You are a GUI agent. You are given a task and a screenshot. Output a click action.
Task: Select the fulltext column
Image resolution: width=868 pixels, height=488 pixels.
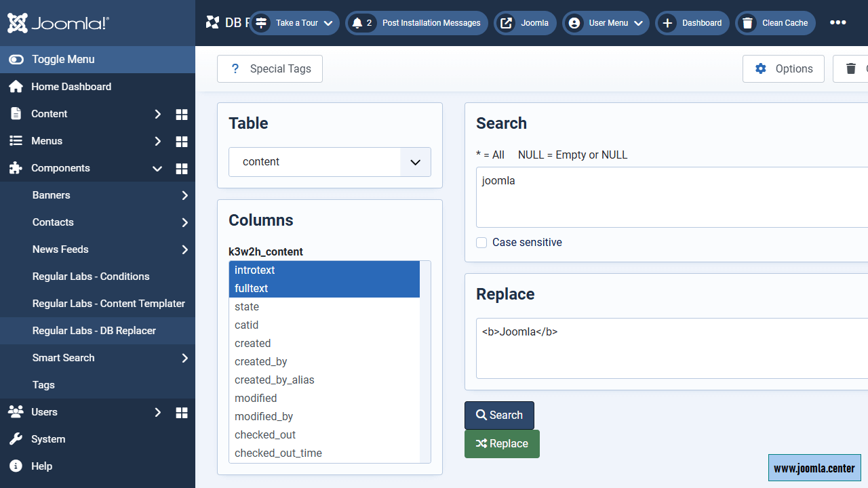click(x=324, y=288)
